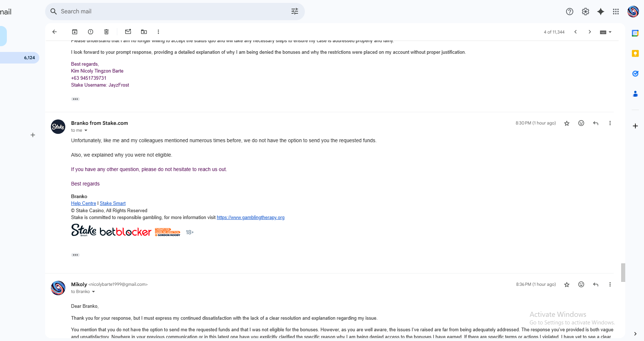Click search magnifier icon
This screenshot has width=644, height=341.
pos(54,12)
